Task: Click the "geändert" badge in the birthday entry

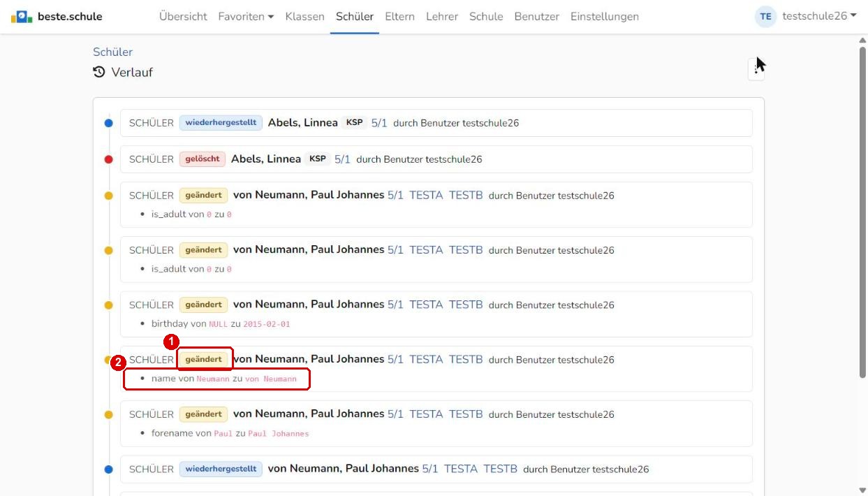Action: pos(203,305)
